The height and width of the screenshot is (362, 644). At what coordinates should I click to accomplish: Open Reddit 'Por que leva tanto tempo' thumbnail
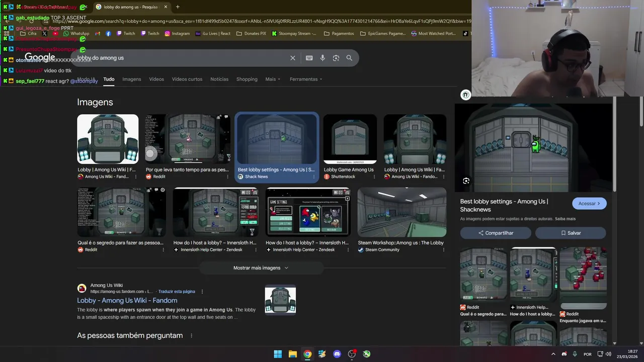point(188,139)
